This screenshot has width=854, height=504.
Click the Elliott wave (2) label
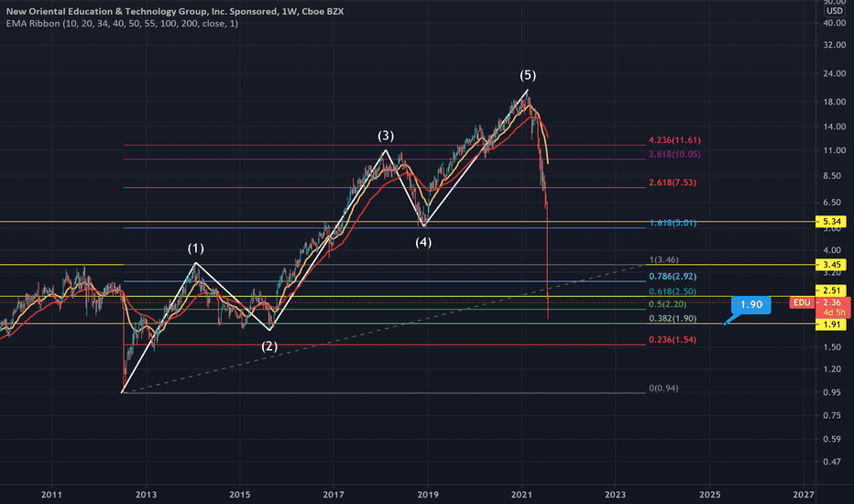(269, 346)
